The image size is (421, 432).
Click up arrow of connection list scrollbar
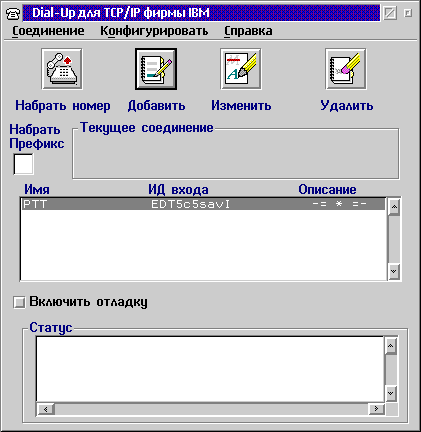(394, 207)
